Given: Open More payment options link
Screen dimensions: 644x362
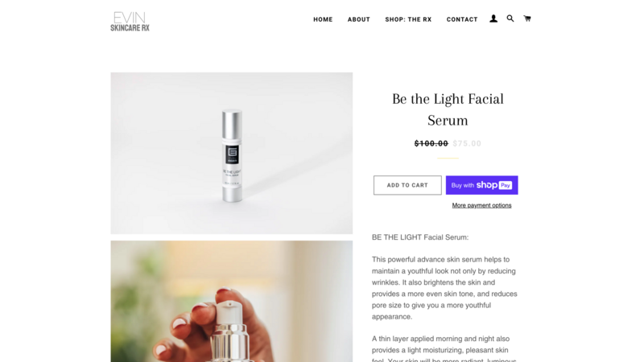Looking at the screenshot, I should point(481,205).
